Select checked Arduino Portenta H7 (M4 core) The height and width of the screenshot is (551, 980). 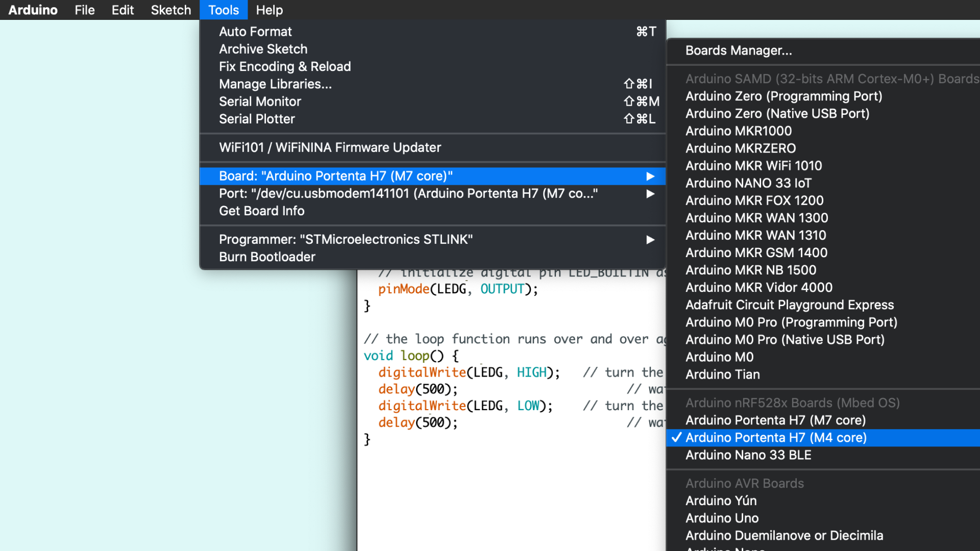pyautogui.click(x=775, y=438)
